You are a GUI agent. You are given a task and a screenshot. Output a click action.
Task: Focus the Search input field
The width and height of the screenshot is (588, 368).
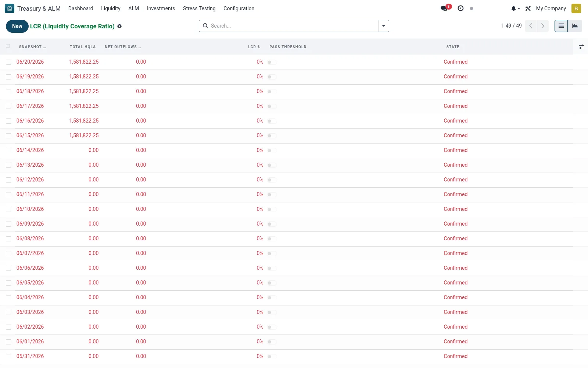coord(293,26)
